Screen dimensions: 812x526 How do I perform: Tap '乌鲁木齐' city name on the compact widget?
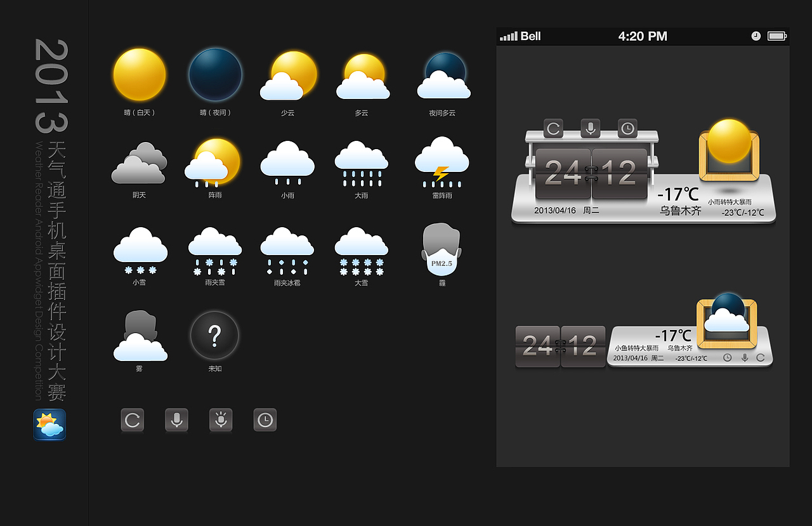click(x=681, y=348)
